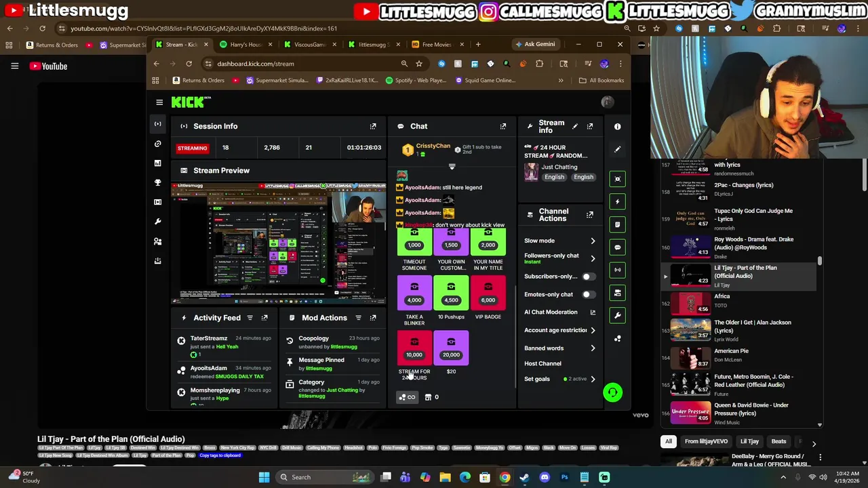Image resolution: width=868 pixels, height=488 pixels.
Task: Pop out the Chat panel
Action: point(503,126)
